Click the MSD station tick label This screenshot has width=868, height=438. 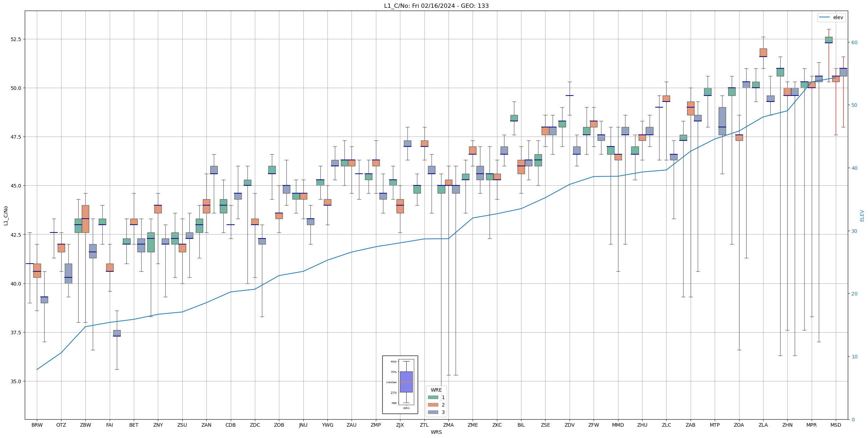(836, 425)
